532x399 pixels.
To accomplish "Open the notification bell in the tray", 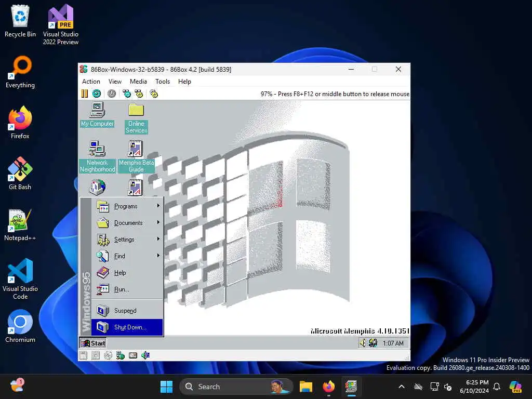I will [497, 387].
